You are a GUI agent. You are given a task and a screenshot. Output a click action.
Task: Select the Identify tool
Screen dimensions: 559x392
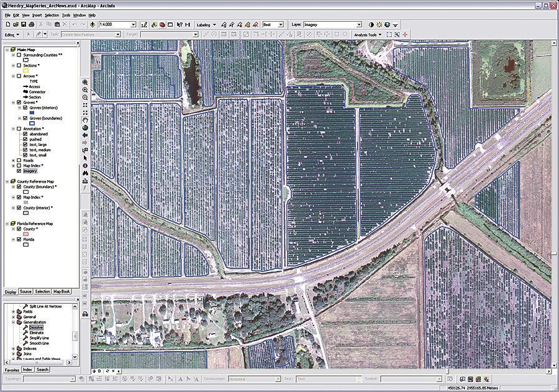click(85, 165)
